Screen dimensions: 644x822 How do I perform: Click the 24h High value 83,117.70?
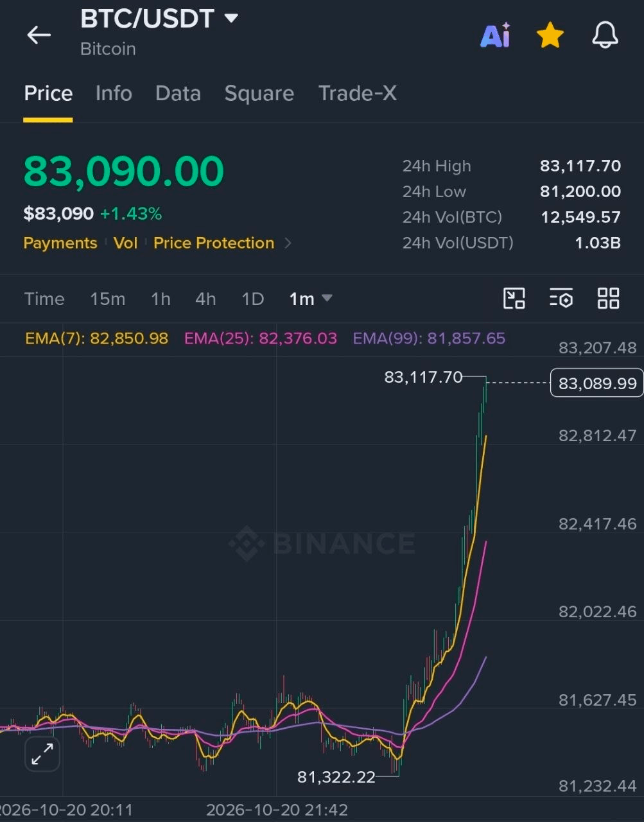coord(580,166)
